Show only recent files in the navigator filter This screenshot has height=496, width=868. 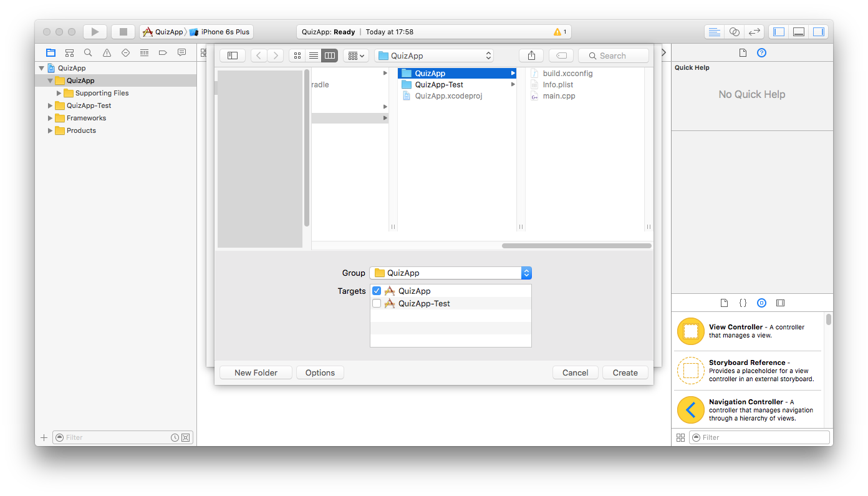(x=175, y=437)
